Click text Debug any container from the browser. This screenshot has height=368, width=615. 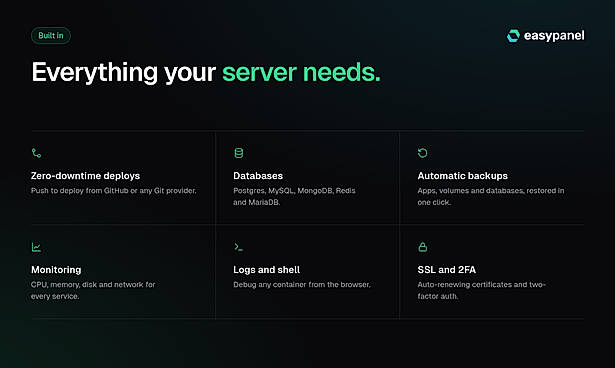click(x=302, y=284)
